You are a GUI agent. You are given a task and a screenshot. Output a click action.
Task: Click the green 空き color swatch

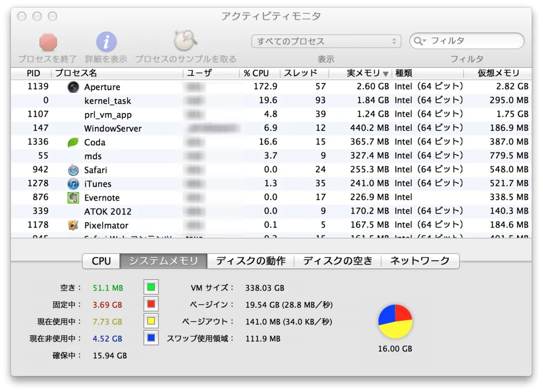151,287
